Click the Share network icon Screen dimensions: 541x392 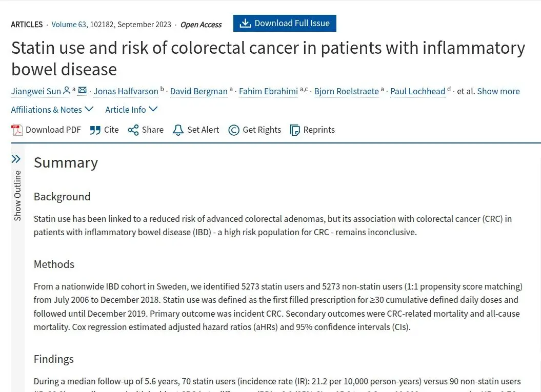[133, 130]
